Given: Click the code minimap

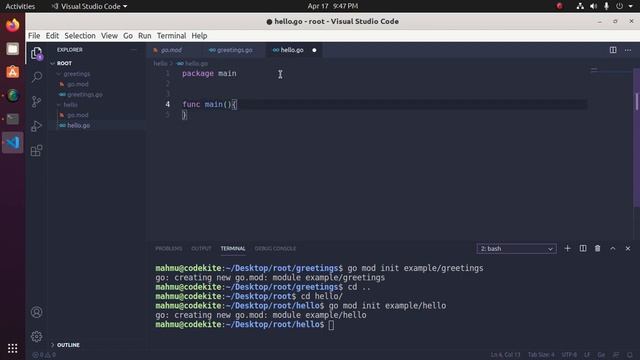Looking at the screenshot, I should click(610, 71).
